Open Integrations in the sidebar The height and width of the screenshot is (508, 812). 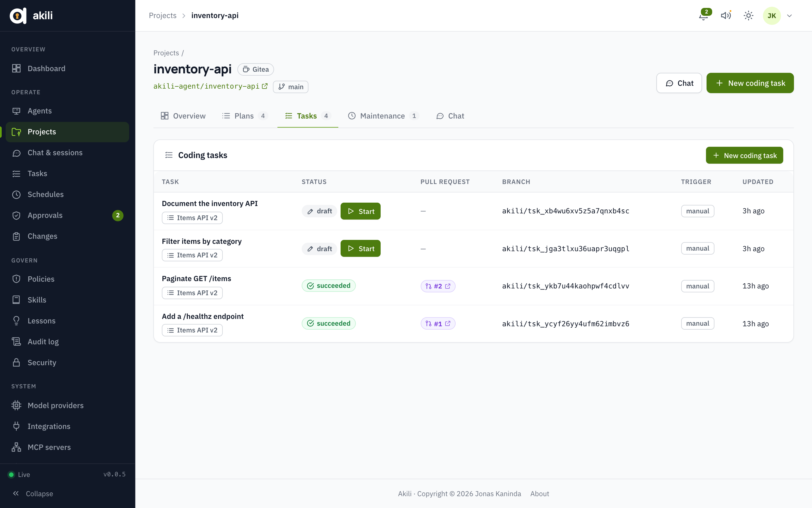point(67,426)
